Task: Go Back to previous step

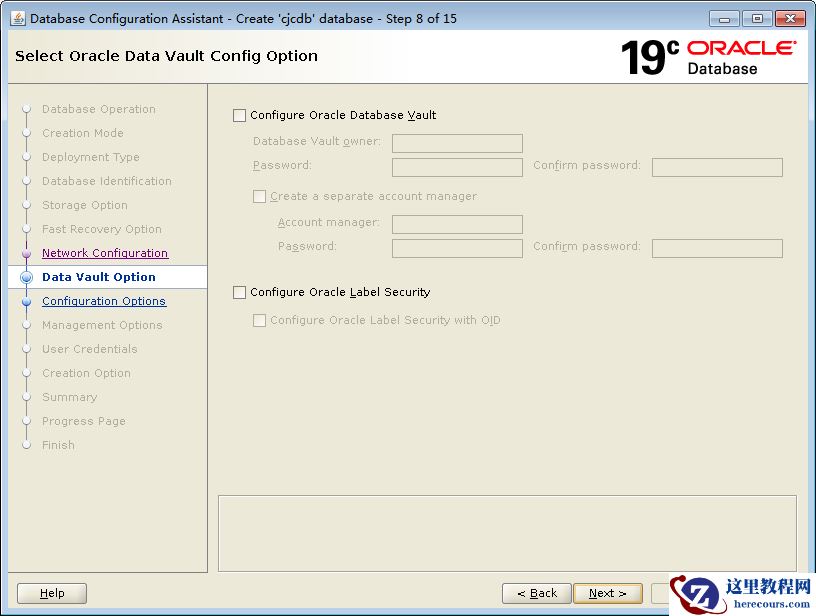Action: [x=537, y=593]
